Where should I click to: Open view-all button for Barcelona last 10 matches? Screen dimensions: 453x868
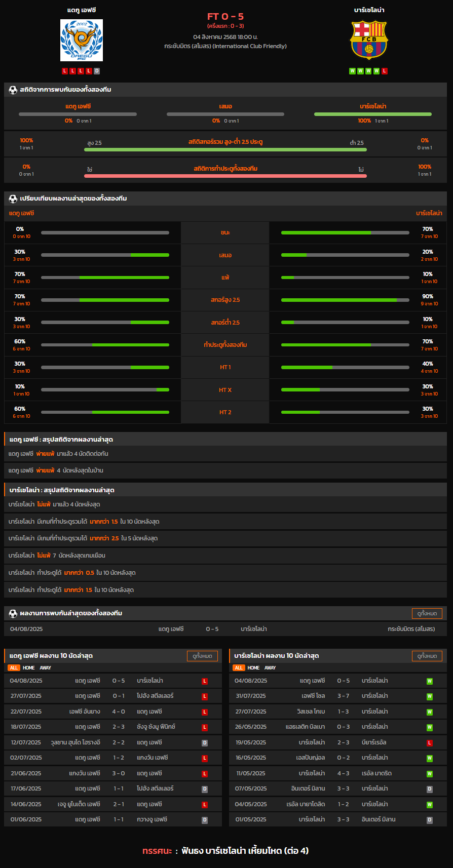[427, 656]
